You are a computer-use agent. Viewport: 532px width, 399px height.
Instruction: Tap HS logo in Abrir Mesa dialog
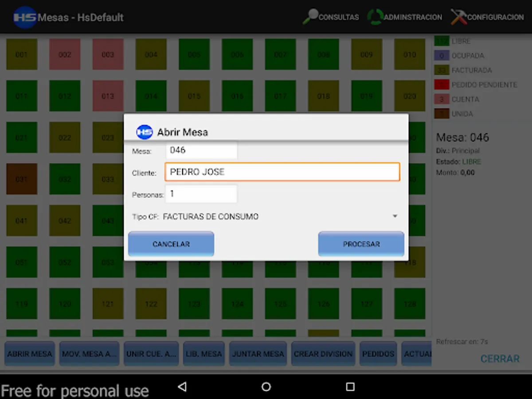click(x=145, y=132)
